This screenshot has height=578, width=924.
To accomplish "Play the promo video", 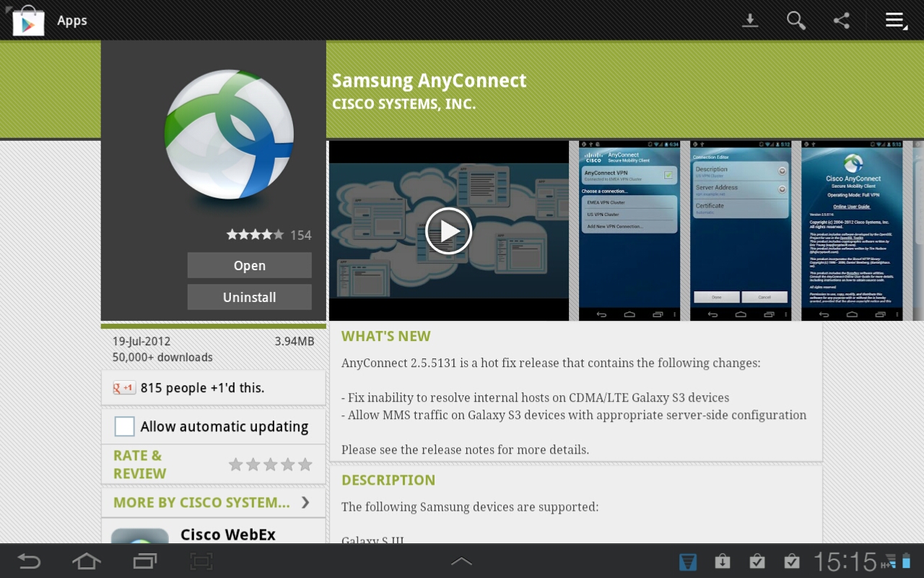I will (x=448, y=230).
